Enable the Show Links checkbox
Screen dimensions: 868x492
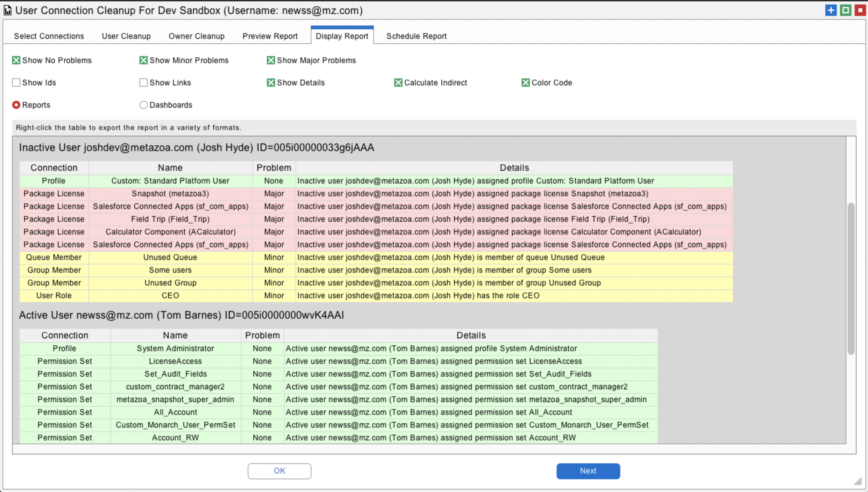(143, 83)
